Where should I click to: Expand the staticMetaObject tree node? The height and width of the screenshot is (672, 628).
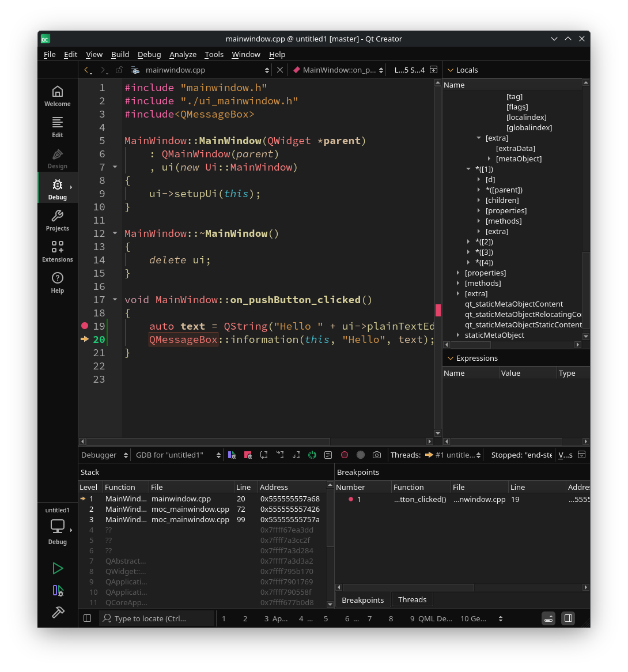tap(458, 335)
